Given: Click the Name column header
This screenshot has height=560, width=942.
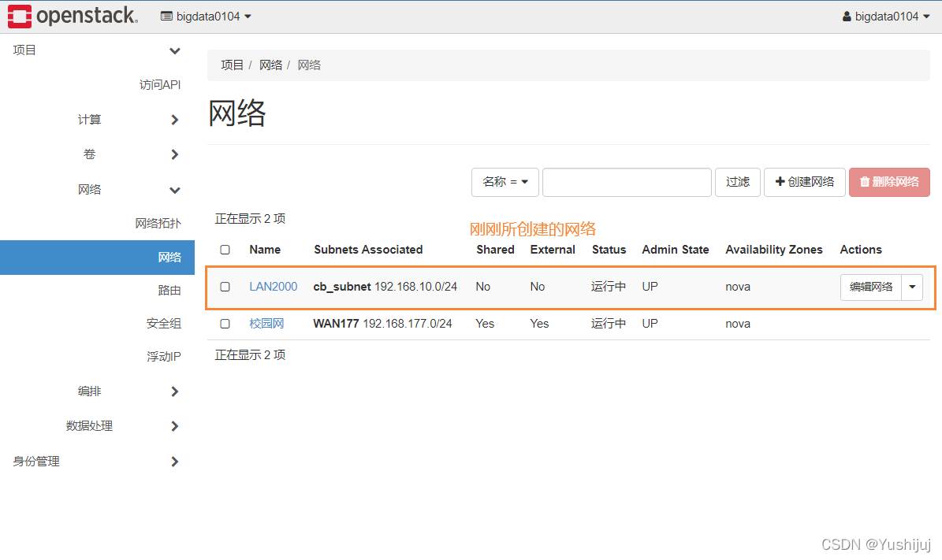Looking at the screenshot, I should [x=265, y=250].
